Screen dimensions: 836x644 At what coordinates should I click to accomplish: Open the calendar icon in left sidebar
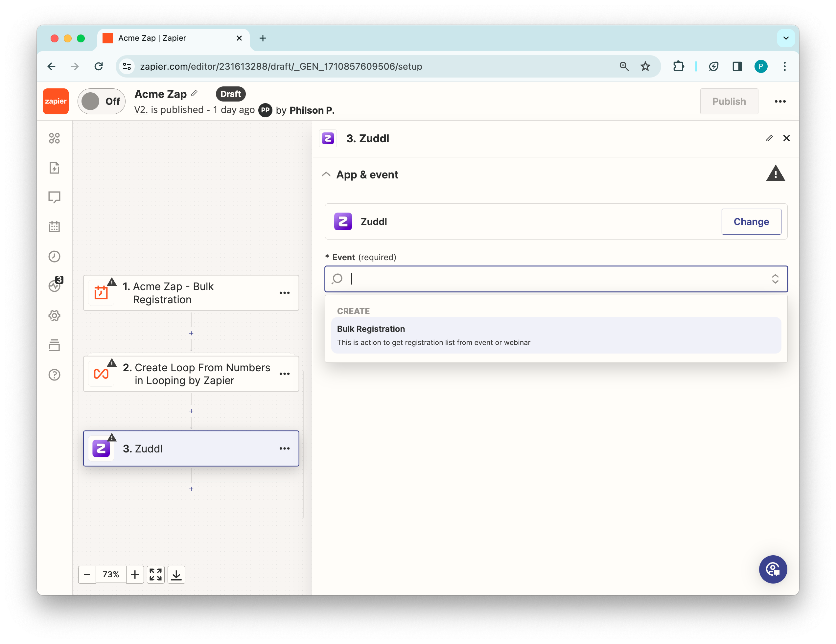[54, 226]
